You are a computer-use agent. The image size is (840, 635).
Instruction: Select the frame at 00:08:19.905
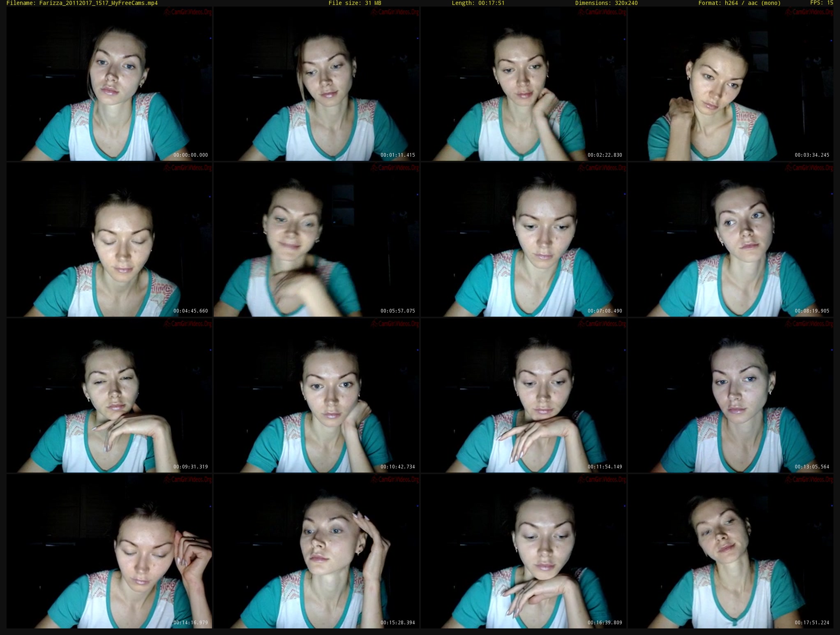[x=731, y=240]
